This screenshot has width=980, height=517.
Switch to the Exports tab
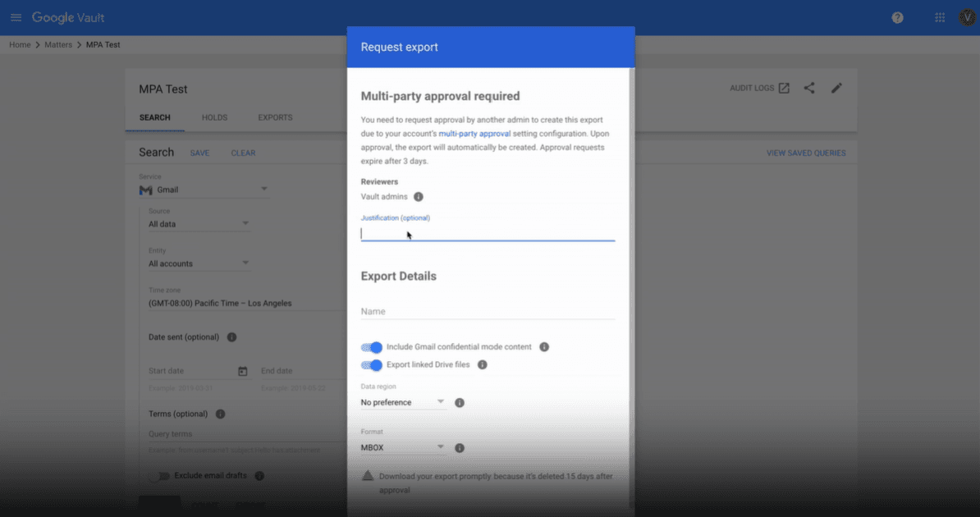(275, 117)
